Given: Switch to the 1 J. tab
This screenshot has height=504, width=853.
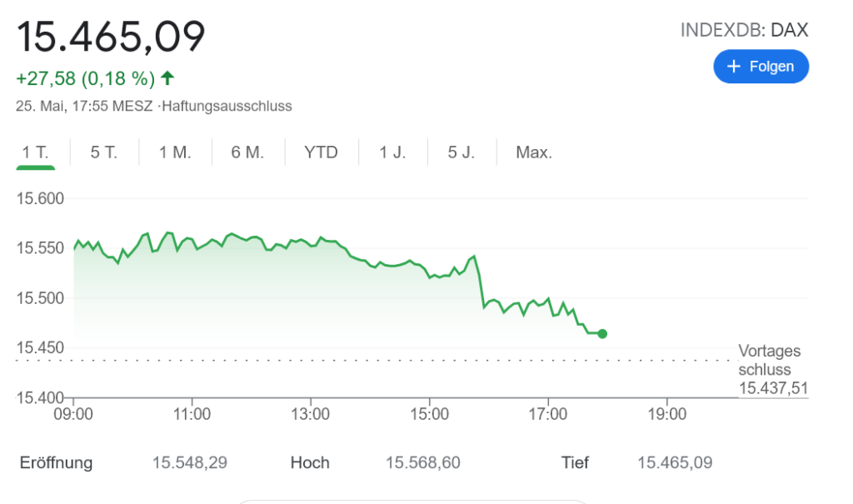Looking at the screenshot, I should (x=392, y=152).
